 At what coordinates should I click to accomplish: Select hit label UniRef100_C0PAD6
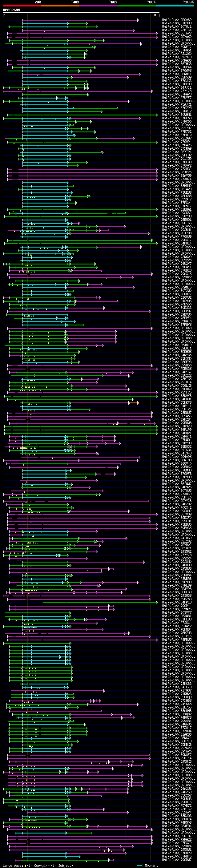pos(177,60)
